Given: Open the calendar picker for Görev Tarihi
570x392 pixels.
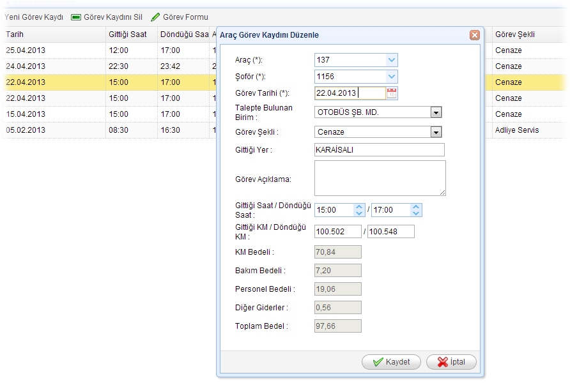Looking at the screenshot, I should tap(392, 93).
